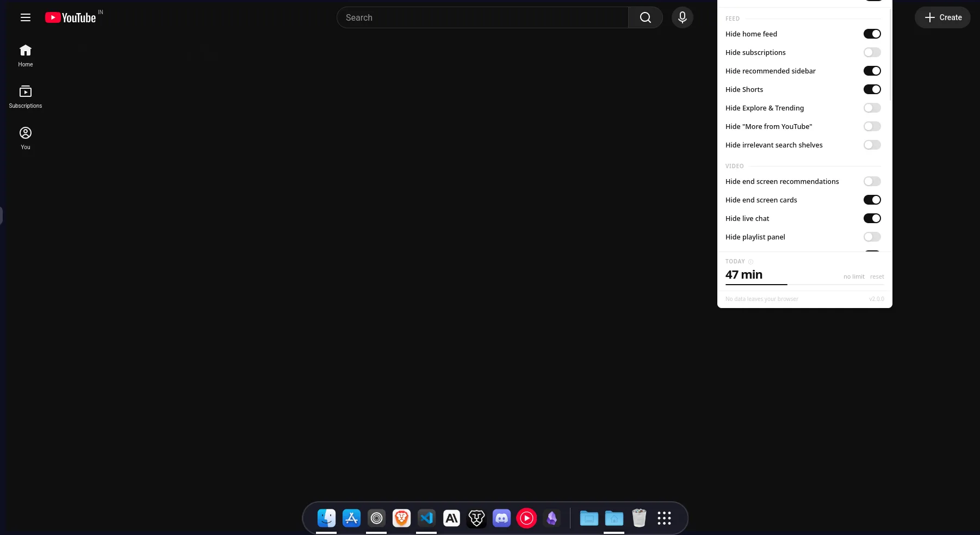980x535 pixels.
Task: Open the concentric-circles app in the dock
Action: click(376, 518)
